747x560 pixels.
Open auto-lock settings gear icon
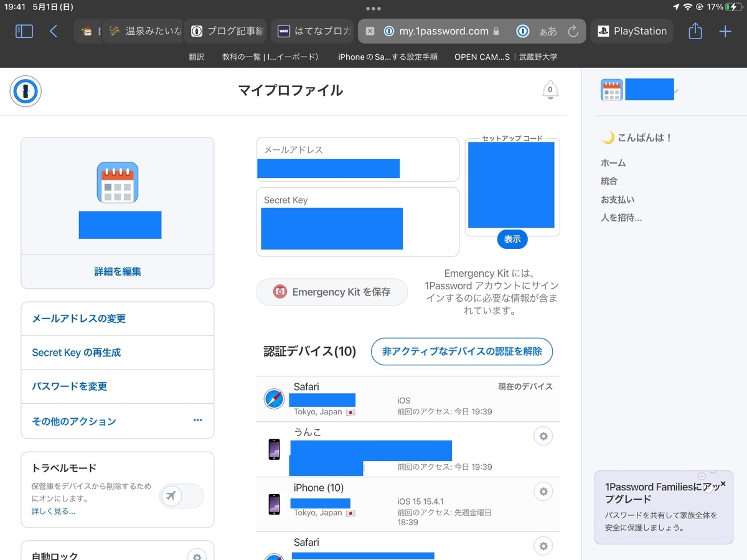pos(197,556)
